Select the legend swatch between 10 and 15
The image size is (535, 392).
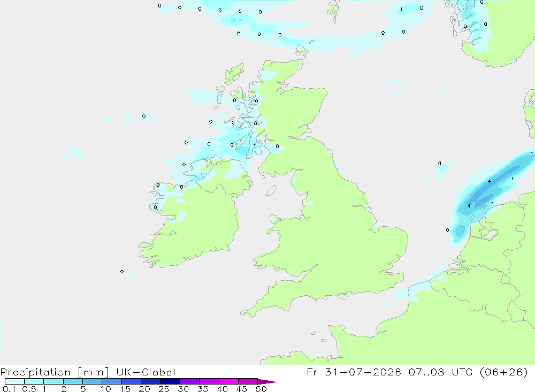click(112, 381)
